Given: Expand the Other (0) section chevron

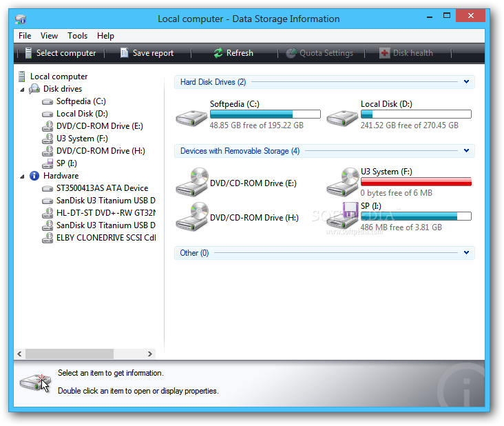Looking at the screenshot, I should pyautogui.click(x=466, y=252).
